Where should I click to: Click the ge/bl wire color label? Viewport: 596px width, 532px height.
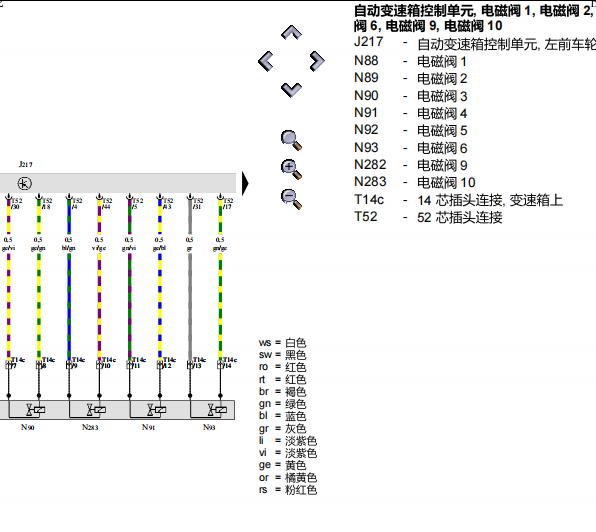pyautogui.click(x=159, y=248)
